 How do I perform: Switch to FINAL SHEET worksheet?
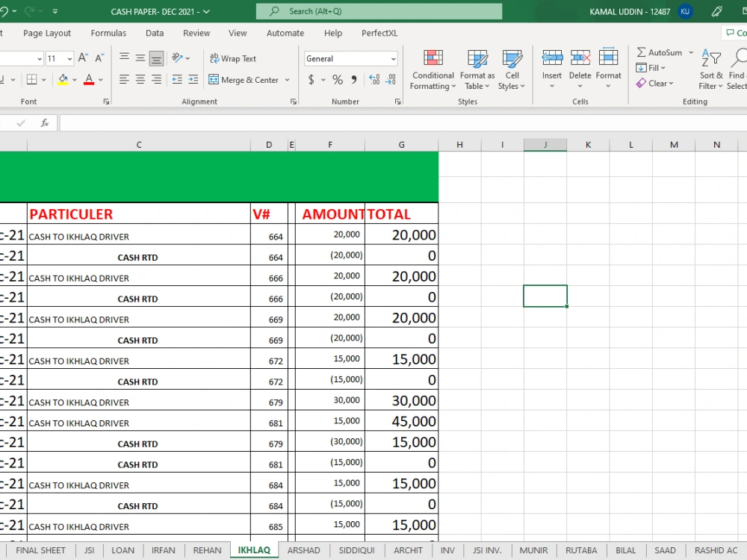pos(40,550)
